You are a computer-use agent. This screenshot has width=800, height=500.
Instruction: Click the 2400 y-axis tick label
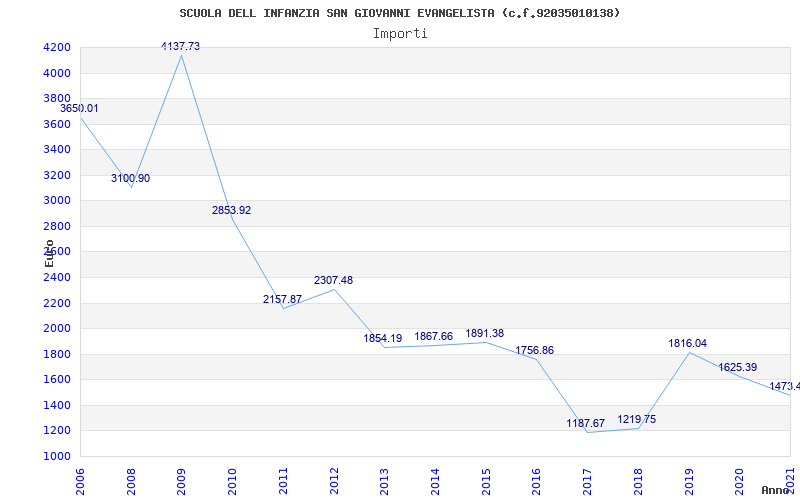click(57, 278)
